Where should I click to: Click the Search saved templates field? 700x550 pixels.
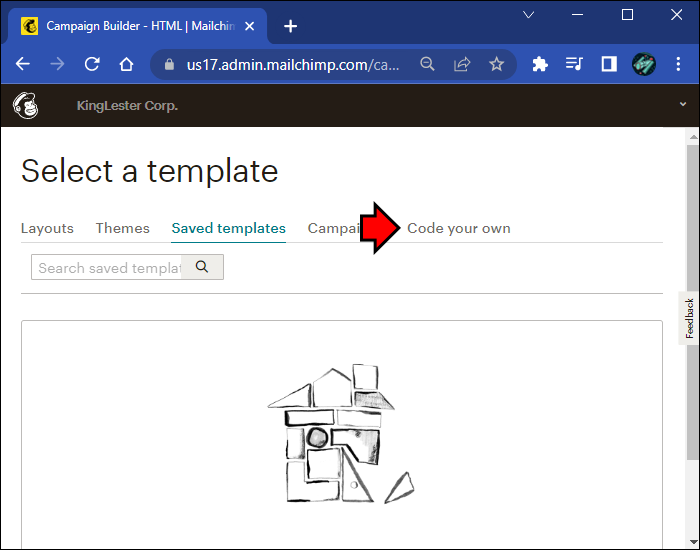[x=106, y=267]
